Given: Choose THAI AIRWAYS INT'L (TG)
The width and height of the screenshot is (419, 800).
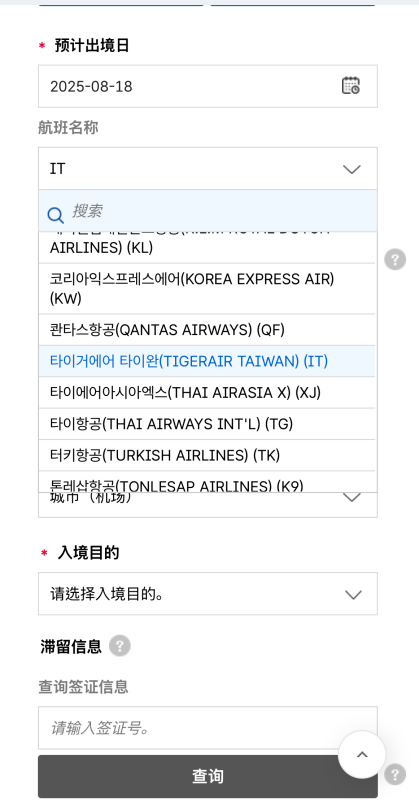Looking at the screenshot, I should tap(207, 424).
